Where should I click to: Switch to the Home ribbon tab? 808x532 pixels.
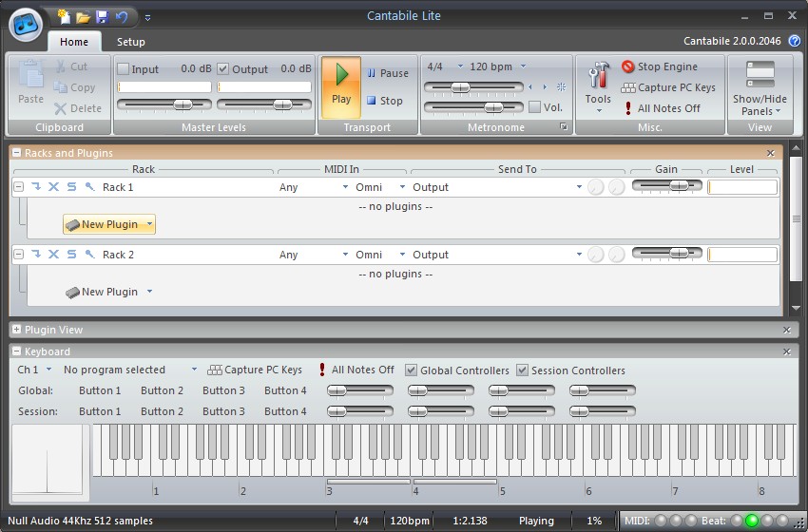[74, 42]
